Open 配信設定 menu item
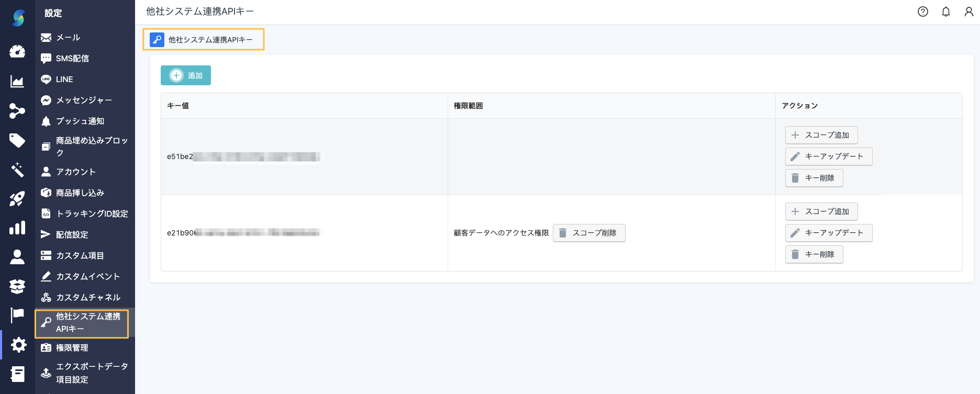Viewport: 980px width, 394px height. click(85, 234)
